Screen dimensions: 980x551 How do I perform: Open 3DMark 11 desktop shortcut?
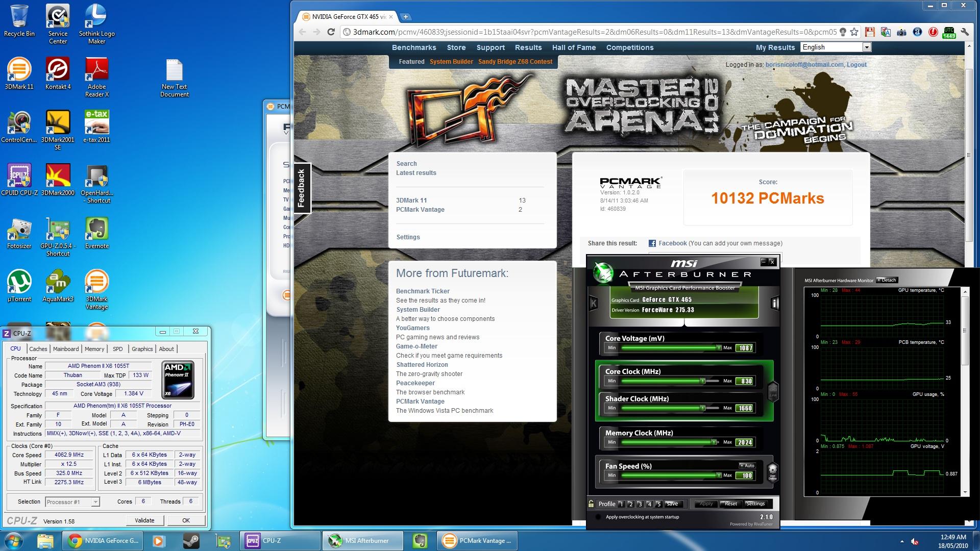pyautogui.click(x=19, y=74)
